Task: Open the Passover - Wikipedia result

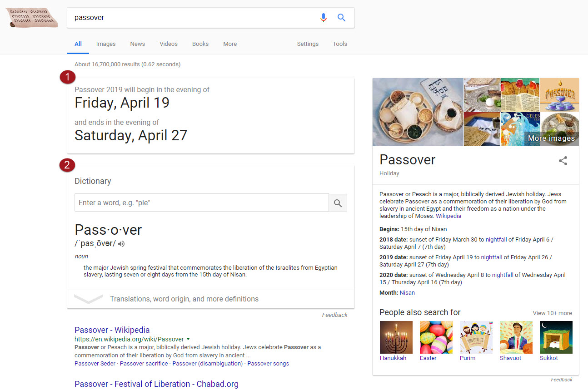Action: [112, 330]
